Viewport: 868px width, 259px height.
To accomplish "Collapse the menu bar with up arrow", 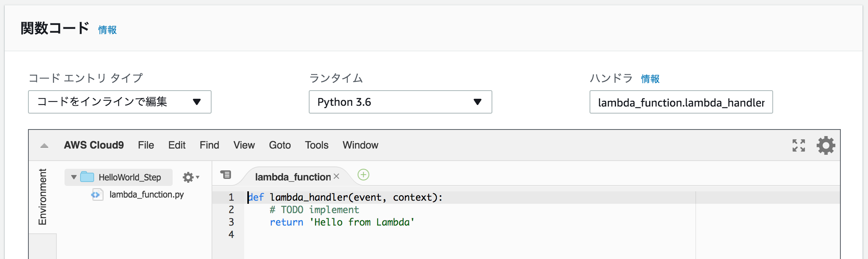I will click(x=44, y=146).
